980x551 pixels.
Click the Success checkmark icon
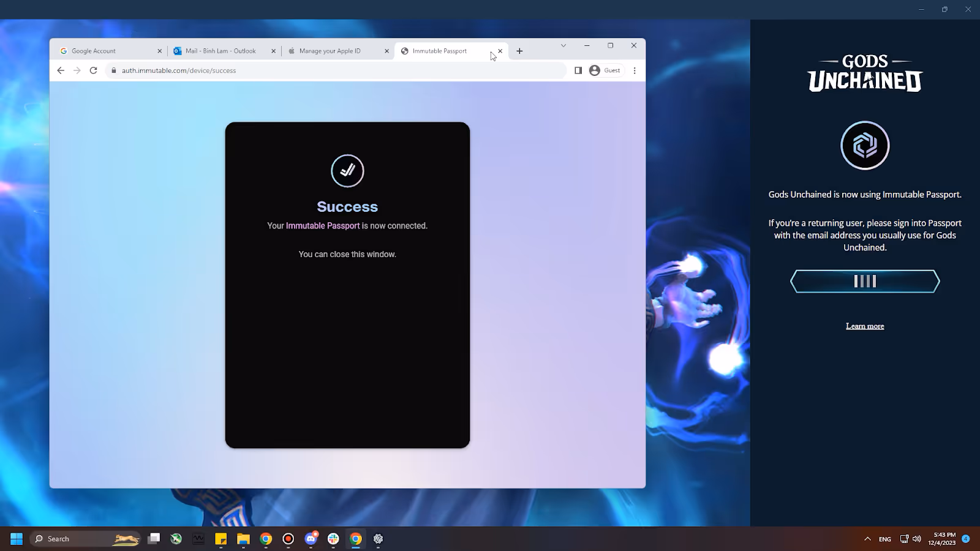coord(347,171)
